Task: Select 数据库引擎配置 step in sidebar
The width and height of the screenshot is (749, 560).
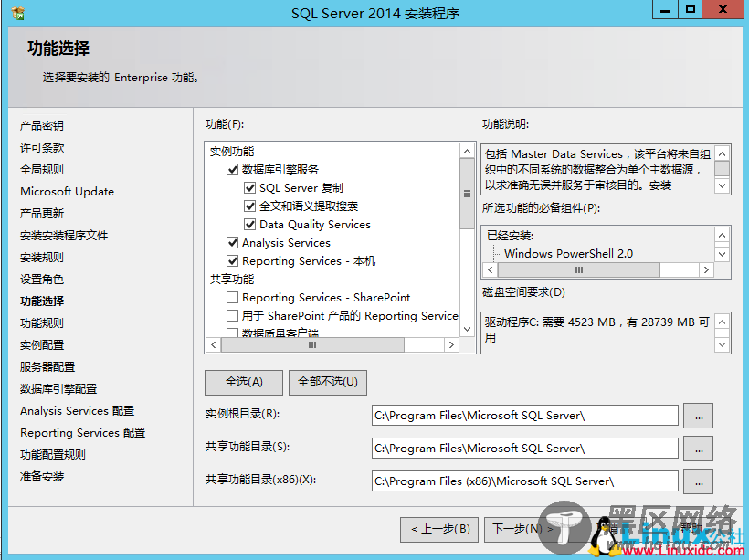Action: (x=58, y=389)
